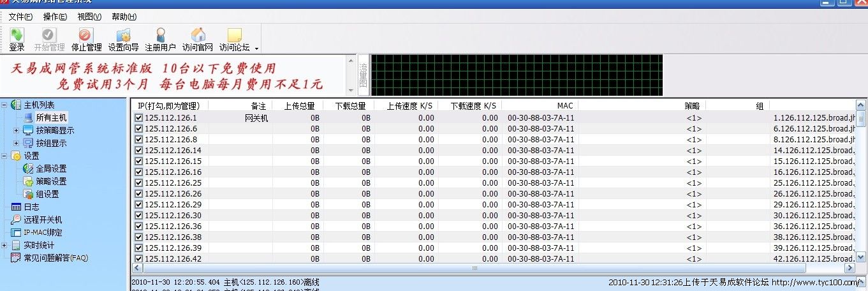Image resolution: width=868 pixels, height=291 pixels.
Task: Click the 所有主机 computer icon
Action: coord(28,117)
